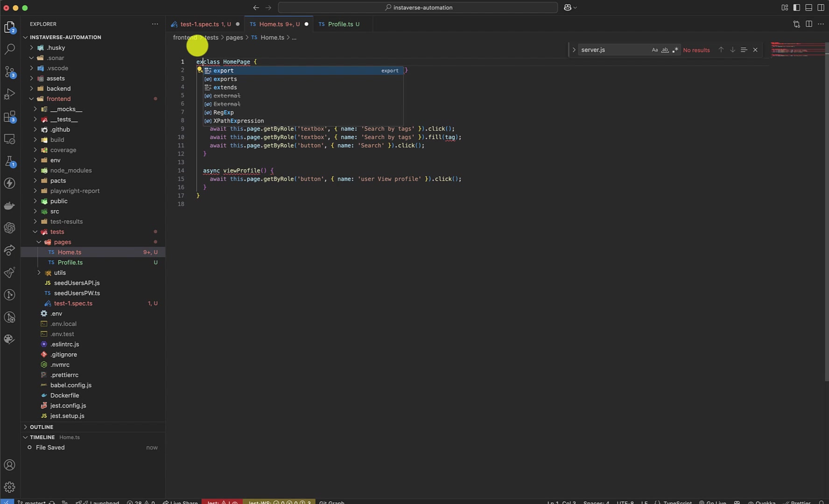Choose 'XPathExpression' from suggestion list
The height and width of the screenshot is (504, 829).
coord(303,121)
